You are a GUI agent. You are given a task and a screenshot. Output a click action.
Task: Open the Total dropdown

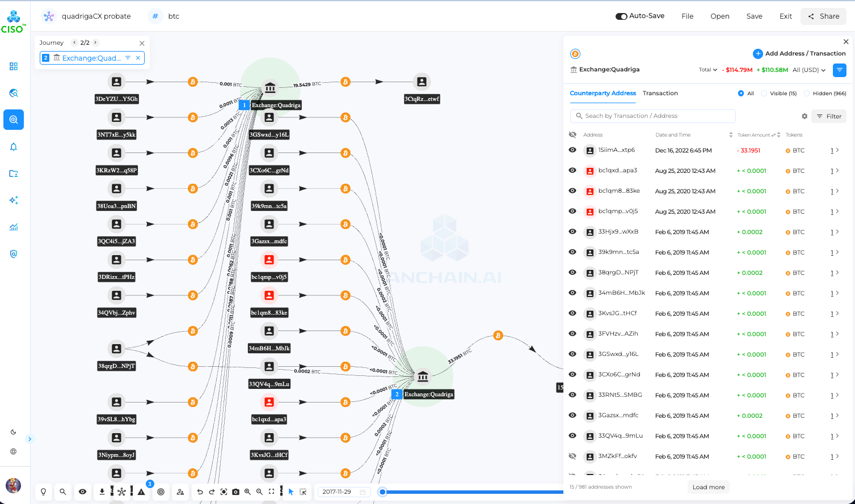point(708,70)
